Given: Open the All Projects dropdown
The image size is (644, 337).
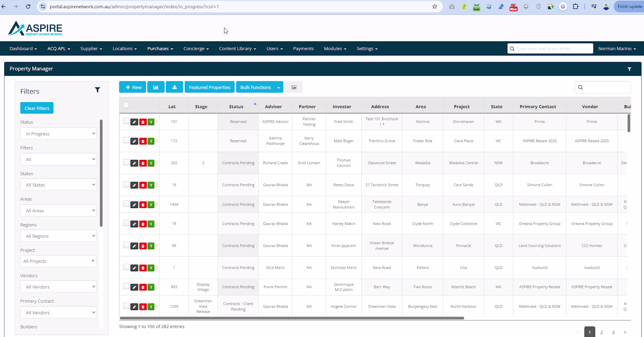Looking at the screenshot, I should pyautogui.click(x=58, y=261).
